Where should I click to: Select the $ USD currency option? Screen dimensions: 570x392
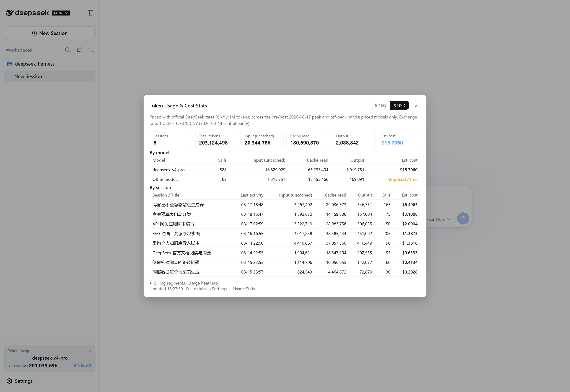[399, 106]
